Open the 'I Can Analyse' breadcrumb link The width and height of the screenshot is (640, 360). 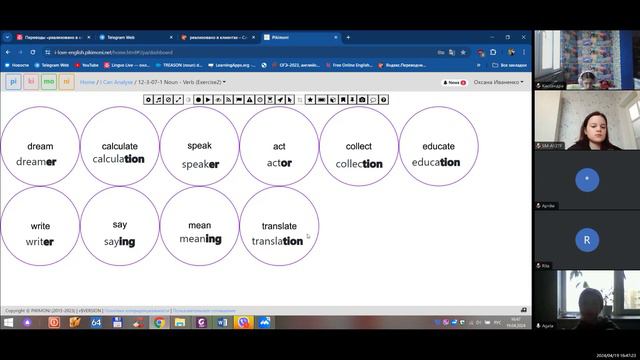click(117, 82)
